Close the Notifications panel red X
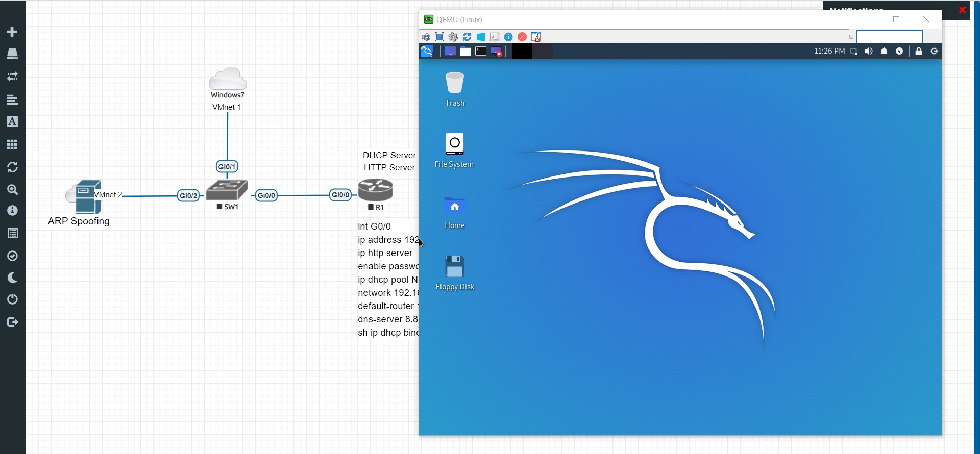The image size is (980, 454). click(962, 10)
